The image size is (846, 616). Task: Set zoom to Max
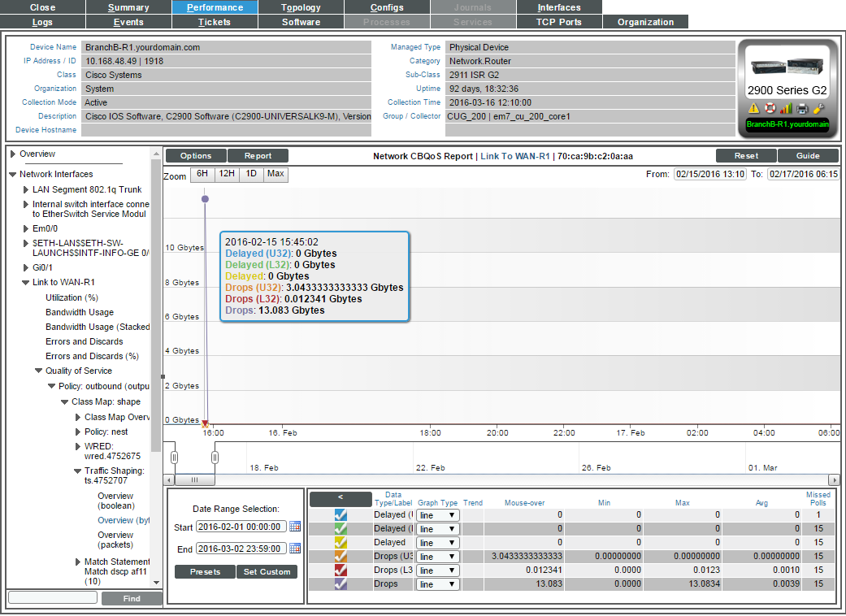point(275,174)
